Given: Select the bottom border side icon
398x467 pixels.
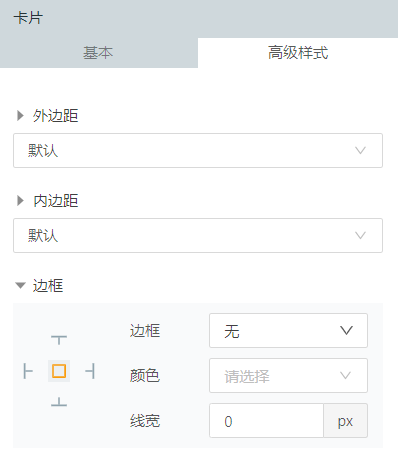Looking at the screenshot, I should coord(59,402).
